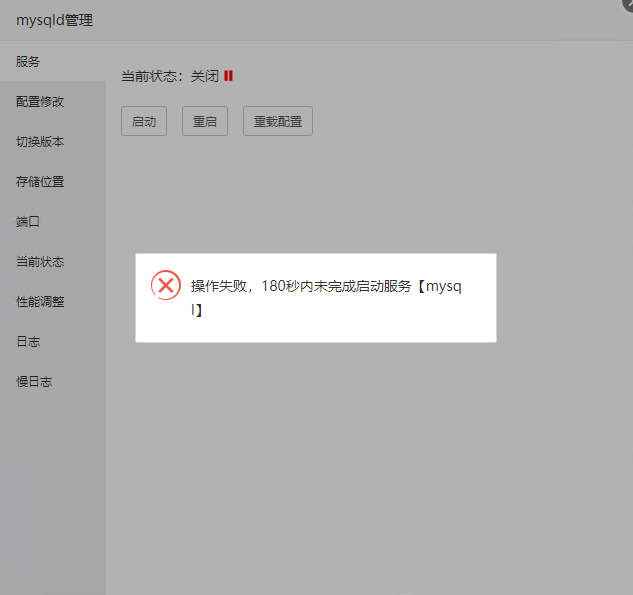Switch to 配置修改 tab
The image size is (633, 595).
pyautogui.click(x=52, y=101)
